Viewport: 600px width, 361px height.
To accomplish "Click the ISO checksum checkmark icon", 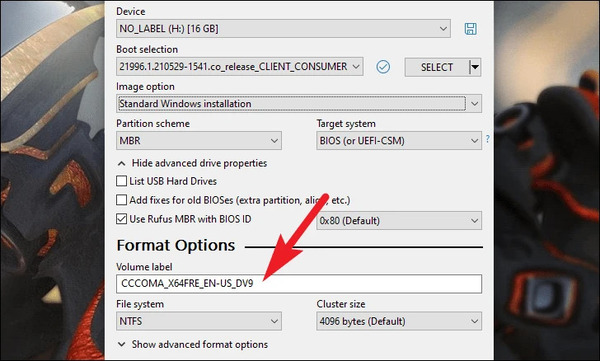I will [x=383, y=67].
